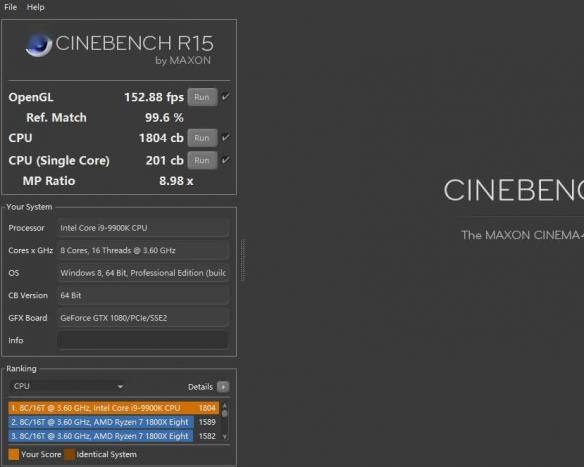This screenshot has height=467, width=584.
Task: Click the CB Version 64 Bit field
Action: pos(143,295)
